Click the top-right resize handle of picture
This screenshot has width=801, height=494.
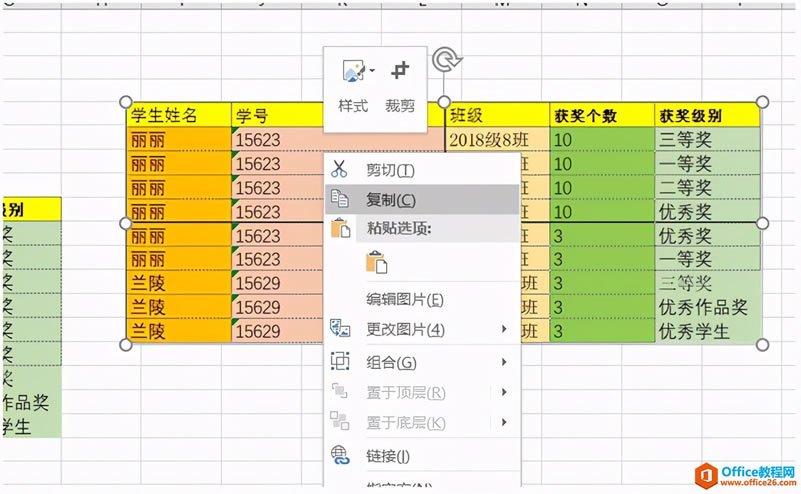(x=762, y=102)
